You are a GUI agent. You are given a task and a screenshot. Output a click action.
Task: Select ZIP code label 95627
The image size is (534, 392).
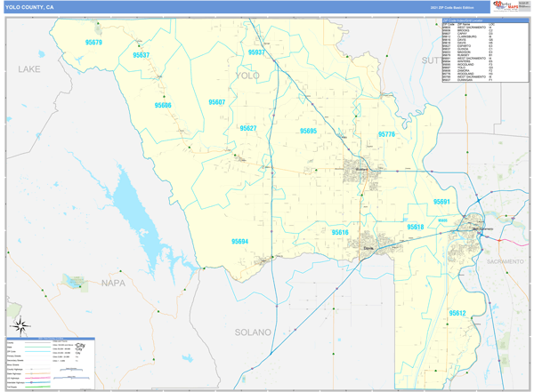pyautogui.click(x=248, y=128)
